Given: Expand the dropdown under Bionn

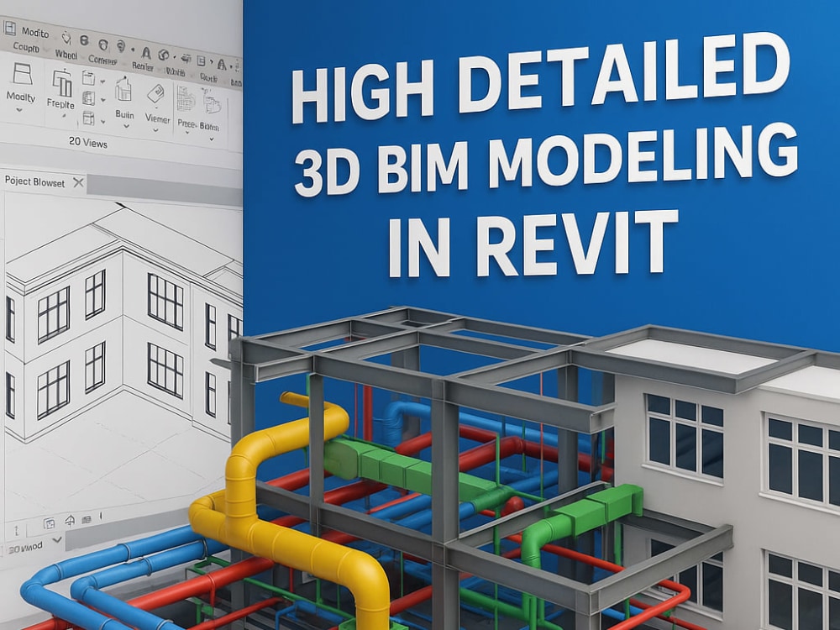Looking at the screenshot, I should tap(211, 139).
